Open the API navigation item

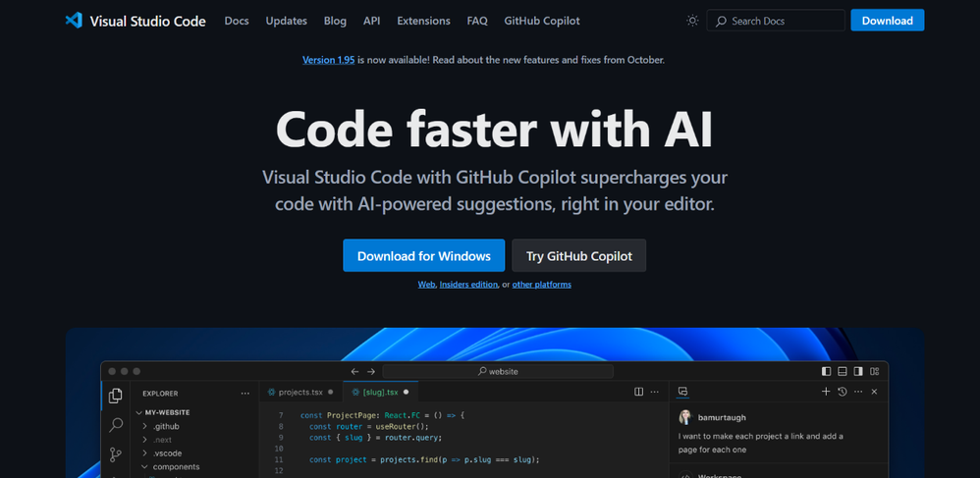pos(372,21)
